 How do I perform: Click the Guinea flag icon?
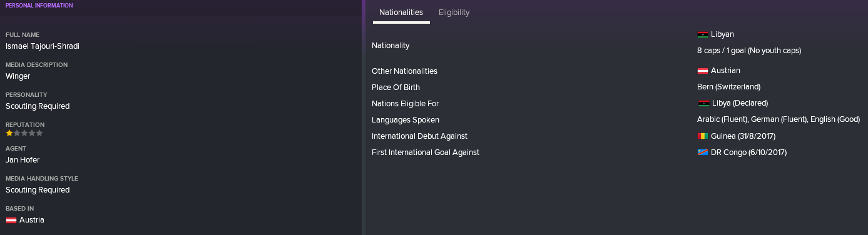[702, 136]
